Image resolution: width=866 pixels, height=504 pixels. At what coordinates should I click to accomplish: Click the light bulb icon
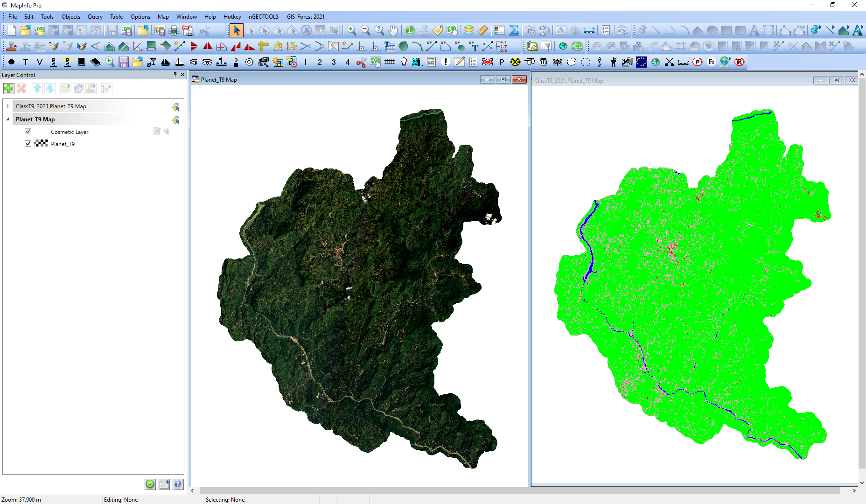point(404,62)
